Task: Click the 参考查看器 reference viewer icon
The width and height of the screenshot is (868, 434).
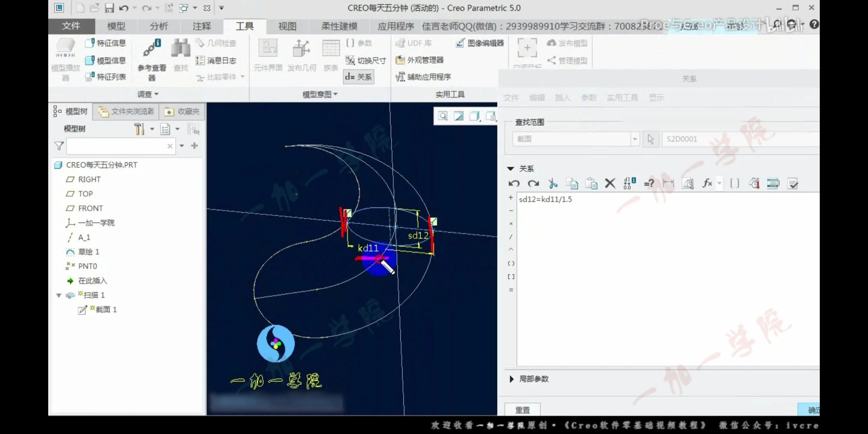Action: pyautogui.click(x=152, y=48)
